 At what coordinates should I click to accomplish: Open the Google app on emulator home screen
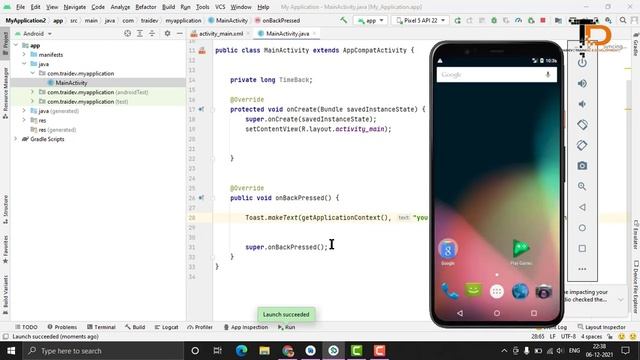click(448, 252)
